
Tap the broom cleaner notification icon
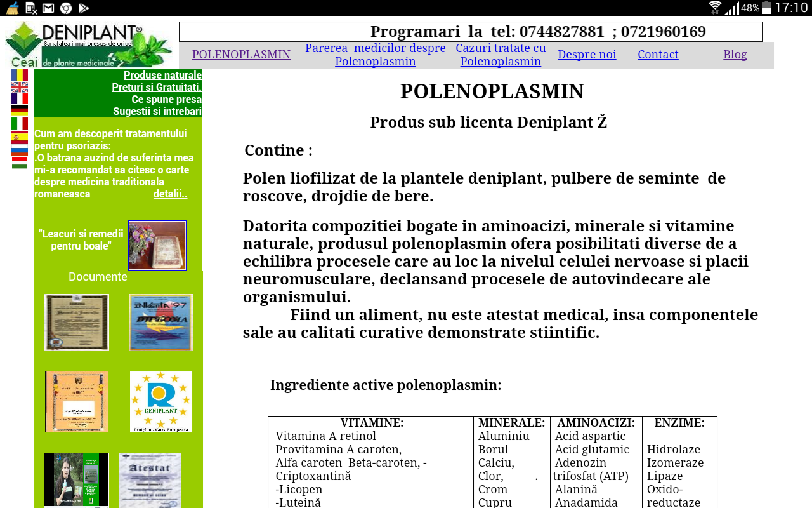point(13,8)
